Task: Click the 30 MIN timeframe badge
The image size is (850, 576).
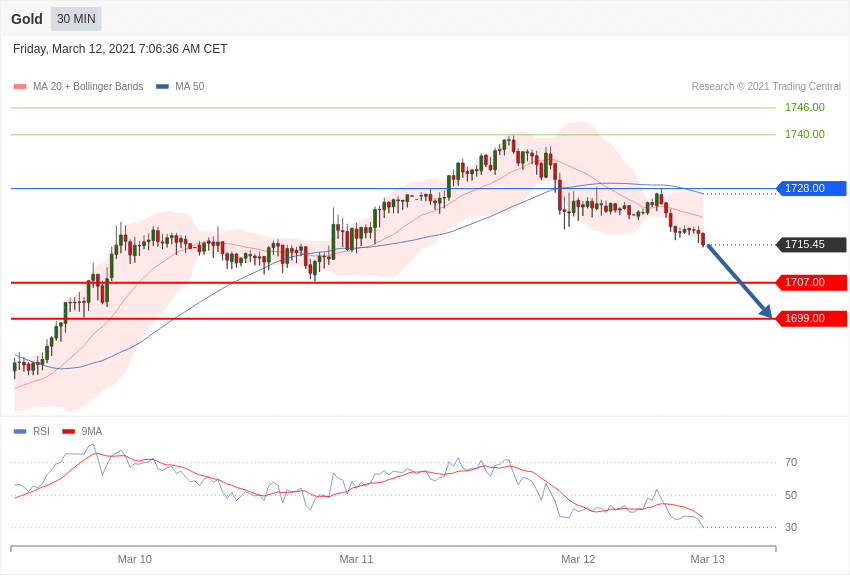Action: click(x=76, y=19)
